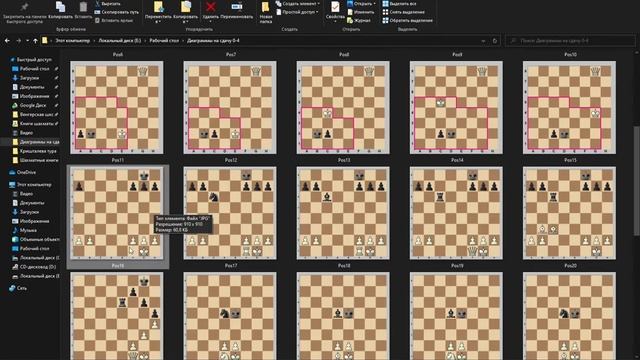Click Select all (Выделить все)

click(400, 4)
